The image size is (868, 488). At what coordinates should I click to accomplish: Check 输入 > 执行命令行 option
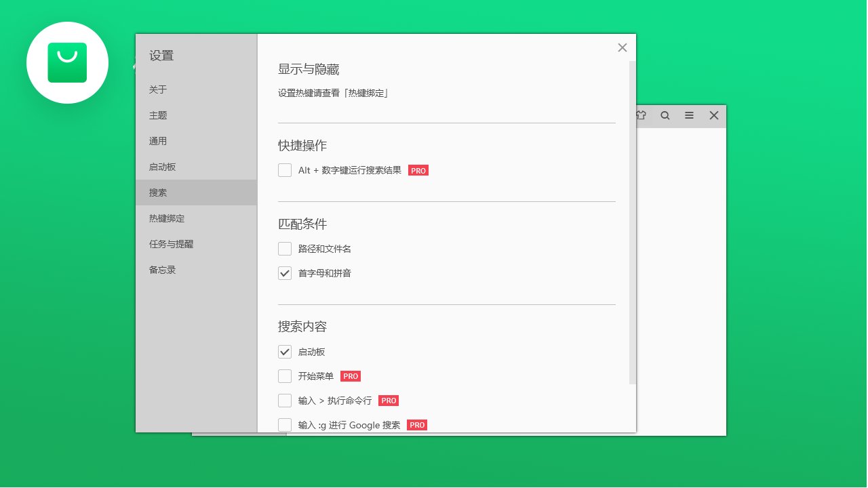point(285,401)
